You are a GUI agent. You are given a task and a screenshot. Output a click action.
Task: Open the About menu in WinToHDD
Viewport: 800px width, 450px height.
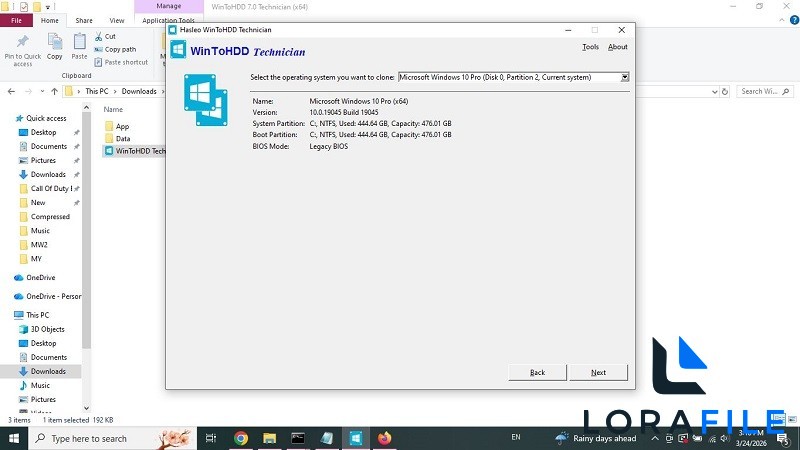pyautogui.click(x=617, y=47)
